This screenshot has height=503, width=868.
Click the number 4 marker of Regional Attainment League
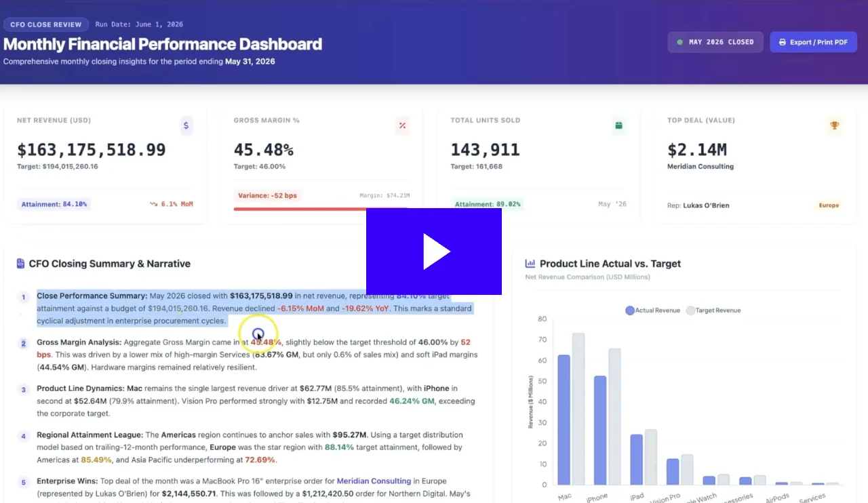(23, 437)
